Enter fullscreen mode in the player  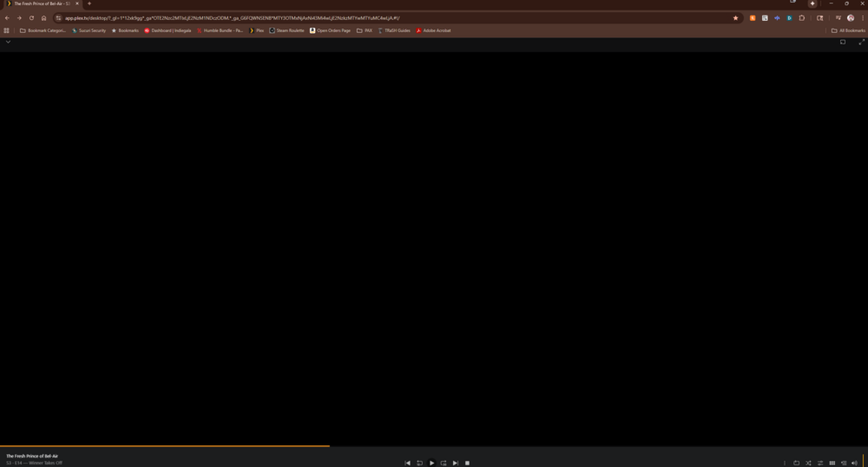[x=861, y=42]
